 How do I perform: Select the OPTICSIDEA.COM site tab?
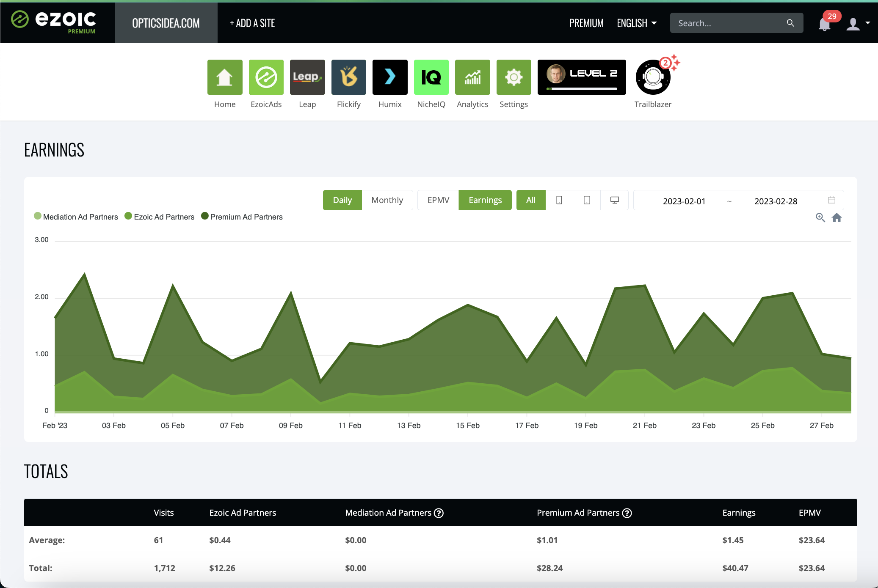(166, 22)
